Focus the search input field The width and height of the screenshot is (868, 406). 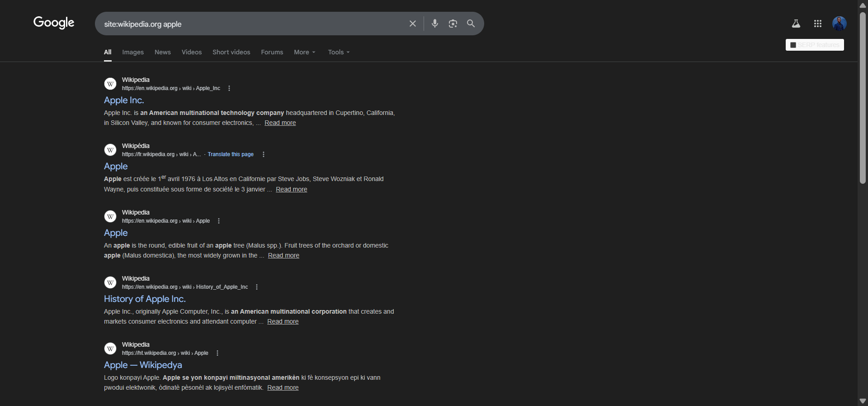point(253,24)
